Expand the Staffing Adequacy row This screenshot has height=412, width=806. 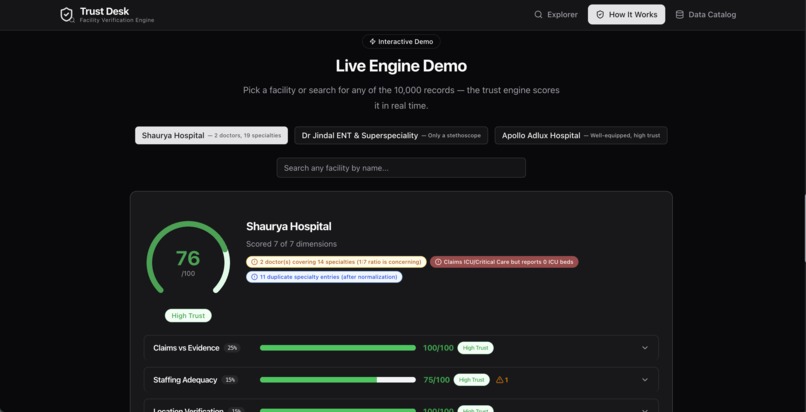pos(645,380)
